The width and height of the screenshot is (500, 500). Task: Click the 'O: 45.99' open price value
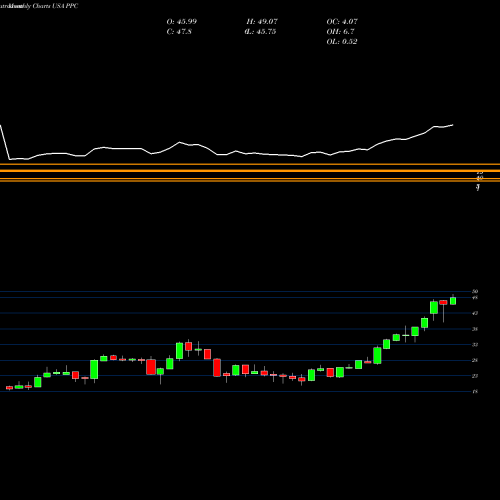[x=182, y=22]
